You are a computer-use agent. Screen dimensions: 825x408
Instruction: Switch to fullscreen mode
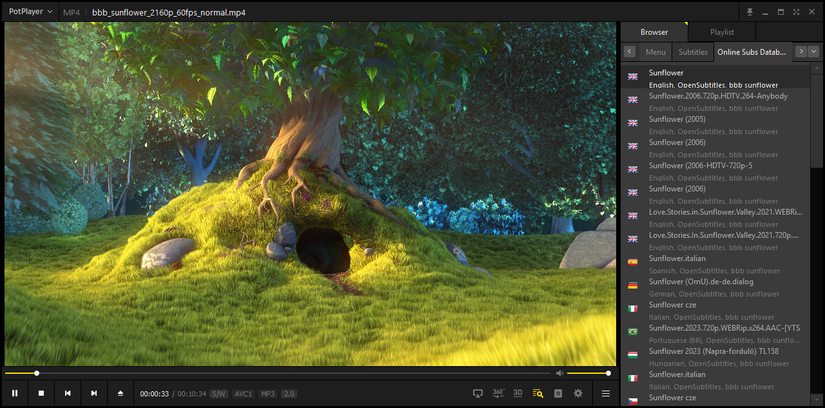coord(796,12)
